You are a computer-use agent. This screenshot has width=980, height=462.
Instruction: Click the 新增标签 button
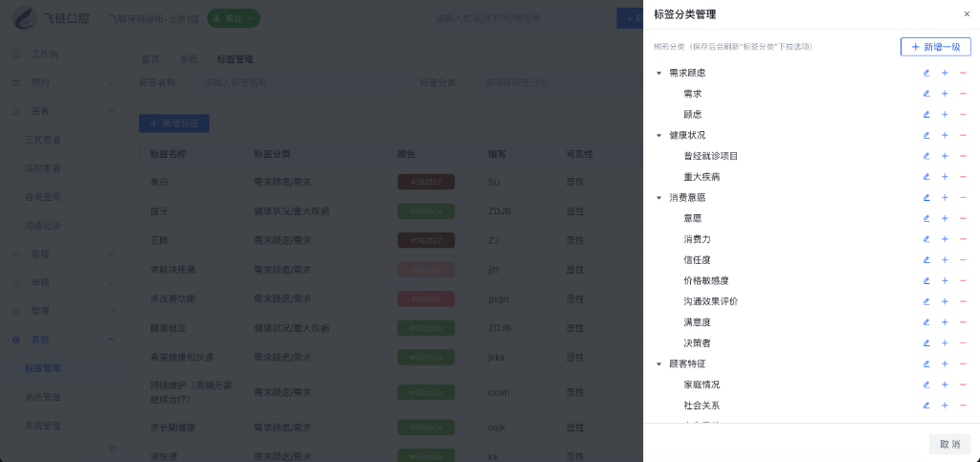pyautogui.click(x=174, y=123)
